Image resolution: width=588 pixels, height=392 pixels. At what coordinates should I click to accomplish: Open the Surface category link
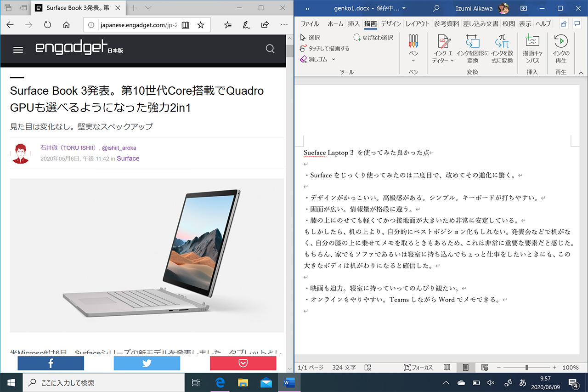pos(128,159)
